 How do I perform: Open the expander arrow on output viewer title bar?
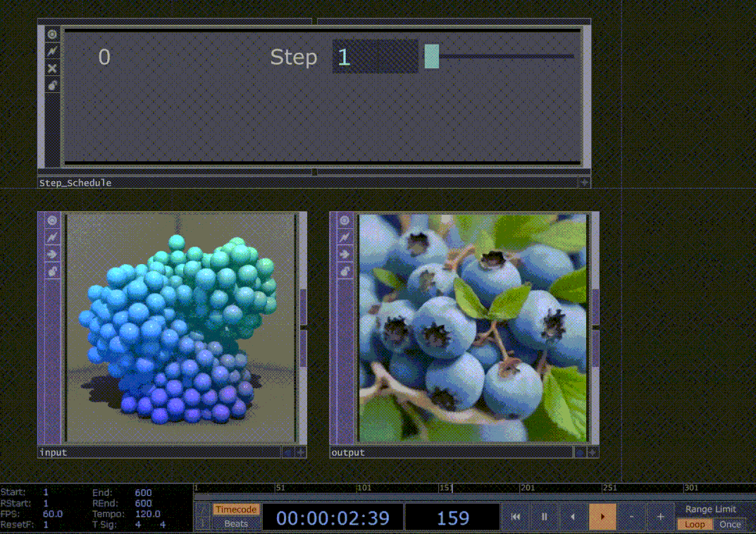pyautogui.click(x=593, y=452)
